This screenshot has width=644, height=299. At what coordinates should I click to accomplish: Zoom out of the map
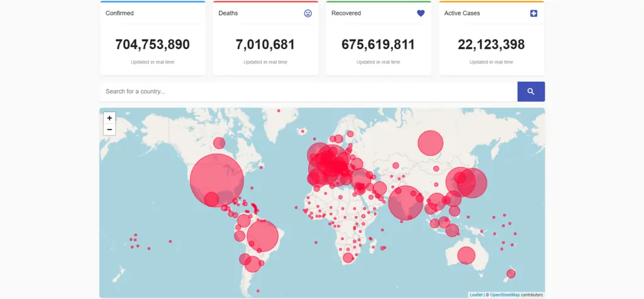109,129
